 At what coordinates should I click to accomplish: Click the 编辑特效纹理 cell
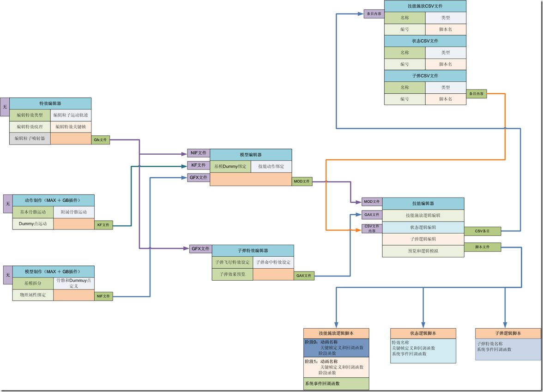tap(30, 127)
